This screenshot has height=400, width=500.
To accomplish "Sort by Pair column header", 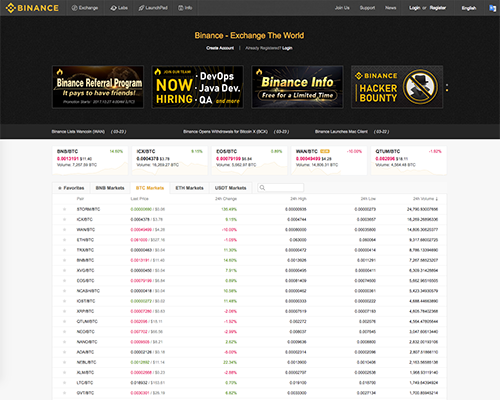I will pyautogui.click(x=80, y=199).
